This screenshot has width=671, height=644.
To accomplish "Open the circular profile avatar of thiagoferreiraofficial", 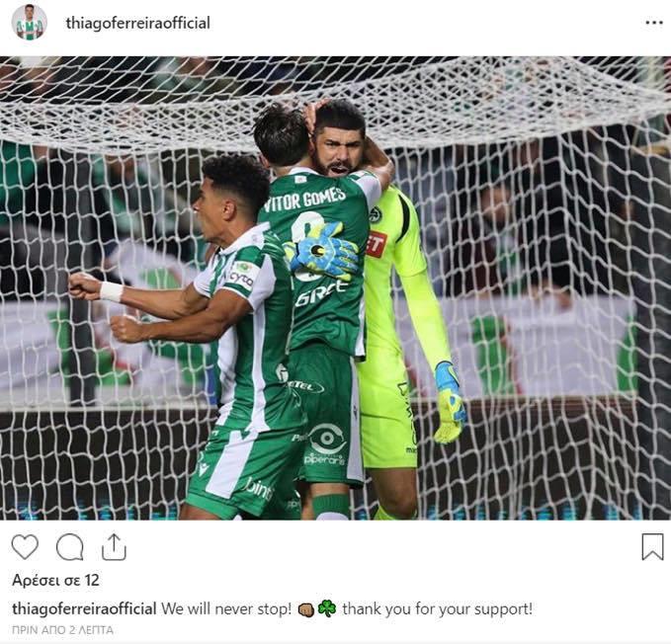I will (29, 23).
